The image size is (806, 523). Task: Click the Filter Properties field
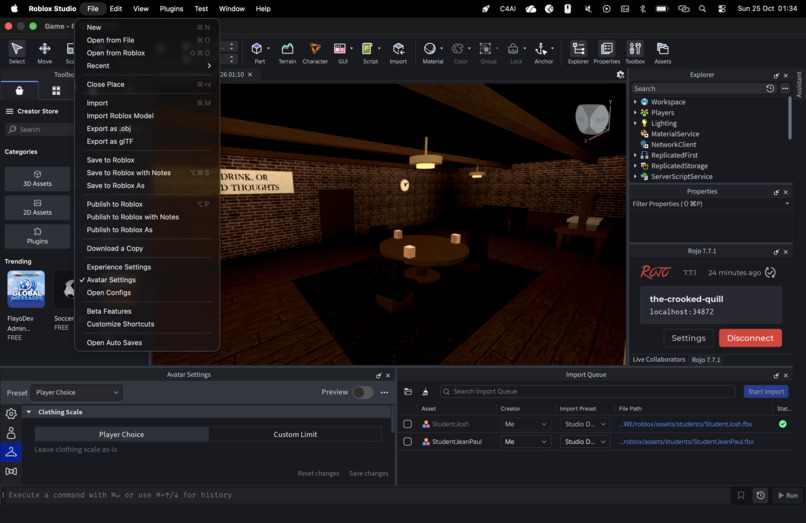pyautogui.click(x=710, y=204)
